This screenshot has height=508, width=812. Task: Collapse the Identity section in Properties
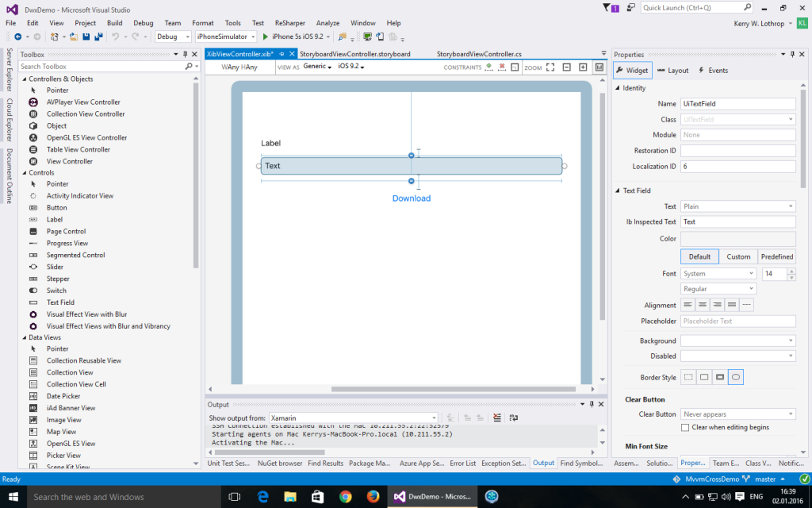point(618,88)
